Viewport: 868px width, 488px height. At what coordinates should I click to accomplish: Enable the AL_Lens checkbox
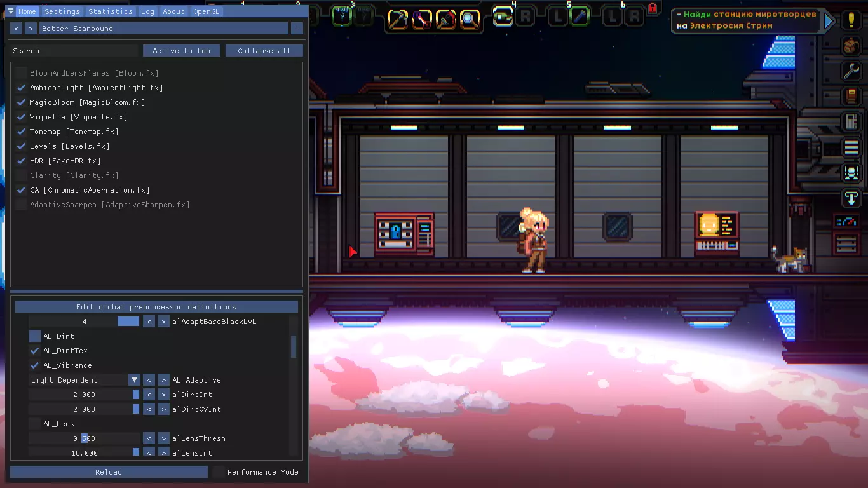[34, 424]
